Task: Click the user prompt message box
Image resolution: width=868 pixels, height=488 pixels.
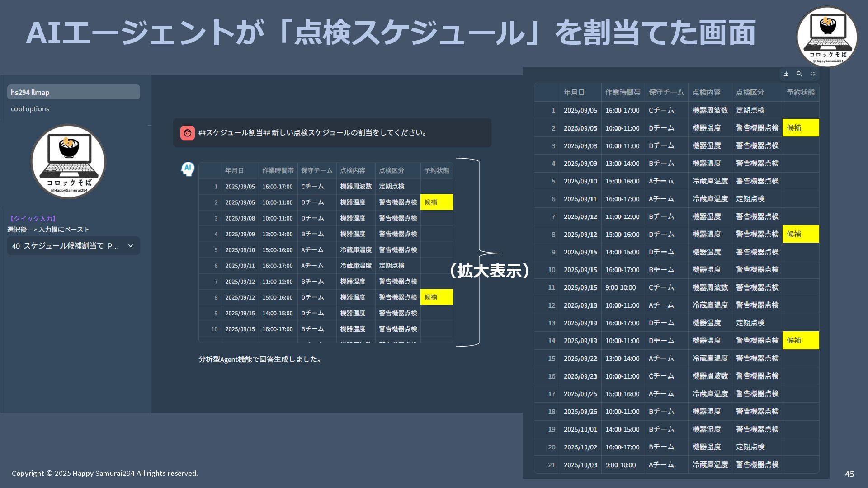Action: 332,133
